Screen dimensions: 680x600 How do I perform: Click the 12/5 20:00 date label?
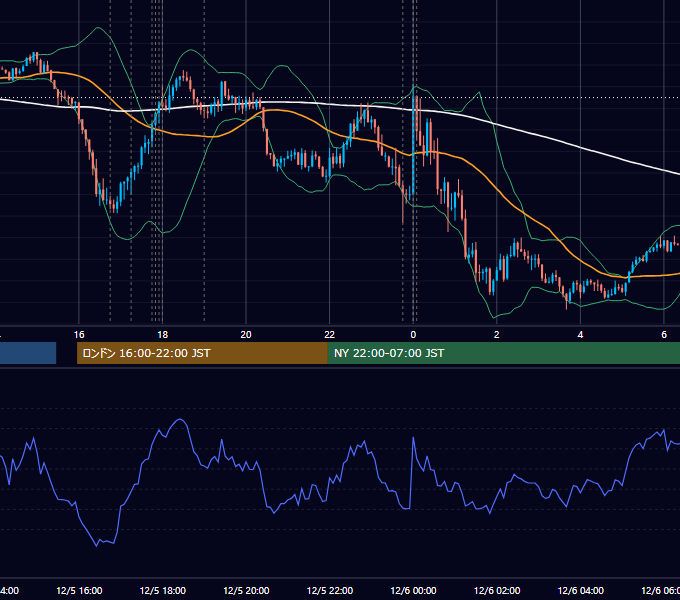click(x=246, y=591)
